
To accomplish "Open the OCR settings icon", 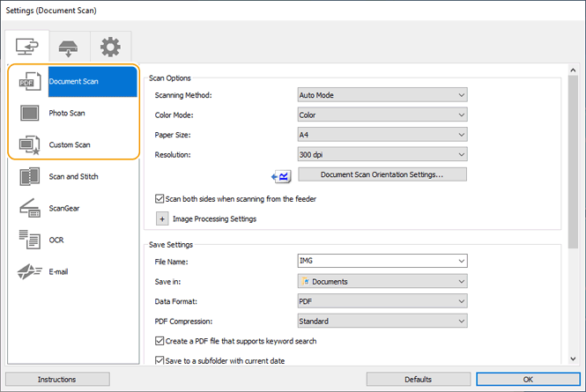I will (x=29, y=240).
